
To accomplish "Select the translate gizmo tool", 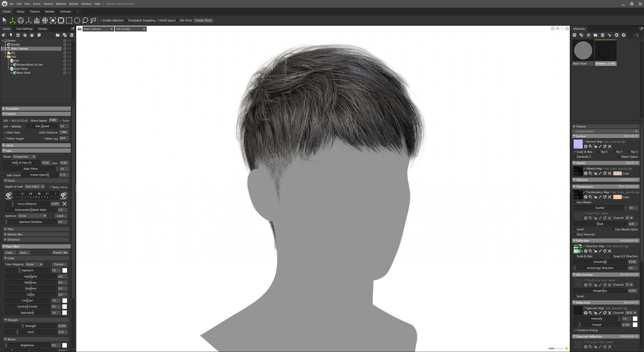I will click(12, 21).
